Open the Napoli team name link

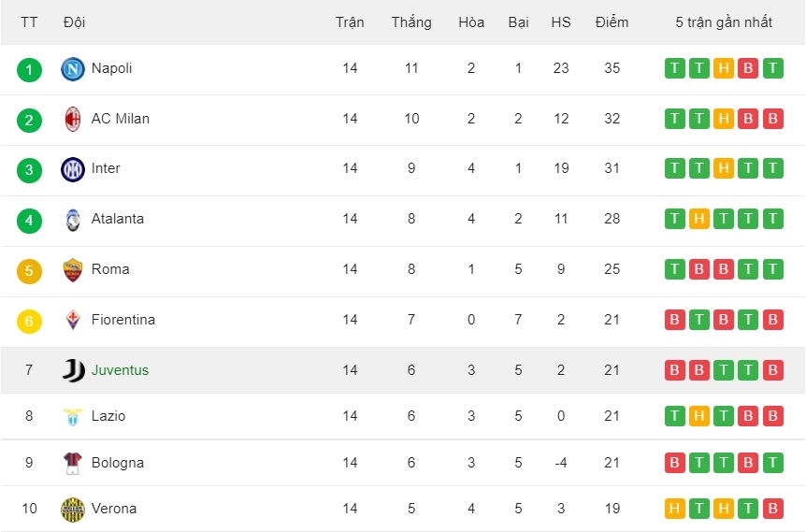pos(111,68)
